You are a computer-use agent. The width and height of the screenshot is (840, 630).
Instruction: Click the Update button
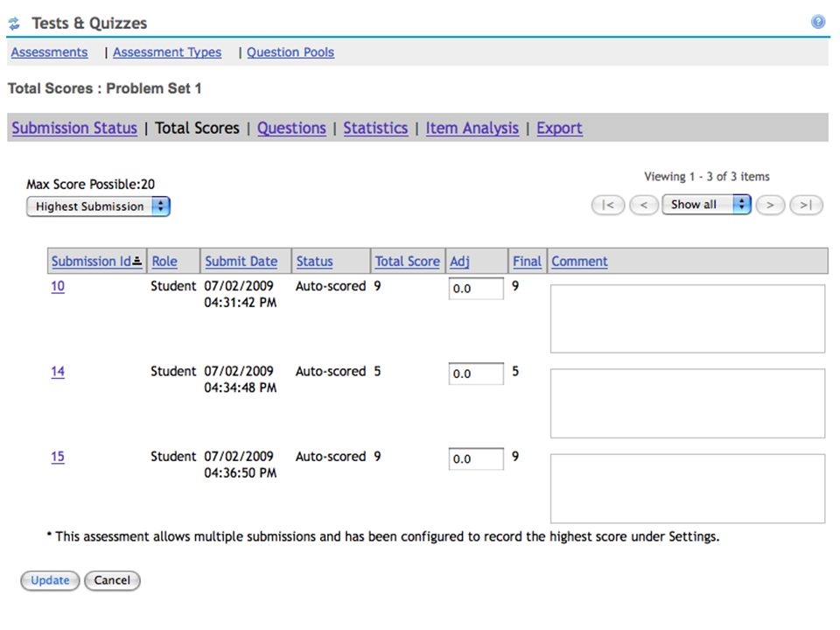50,580
